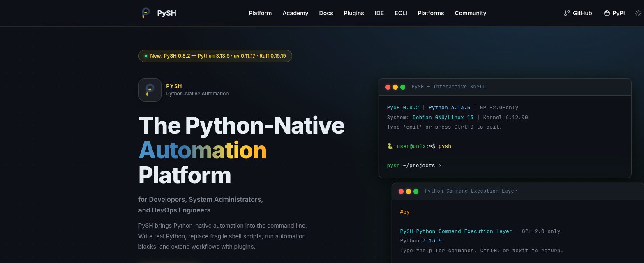The width and height of the screenshot is (644, 263).
Task: Click the PySH logo tile above the headline
Action: (x=150, y=90)
